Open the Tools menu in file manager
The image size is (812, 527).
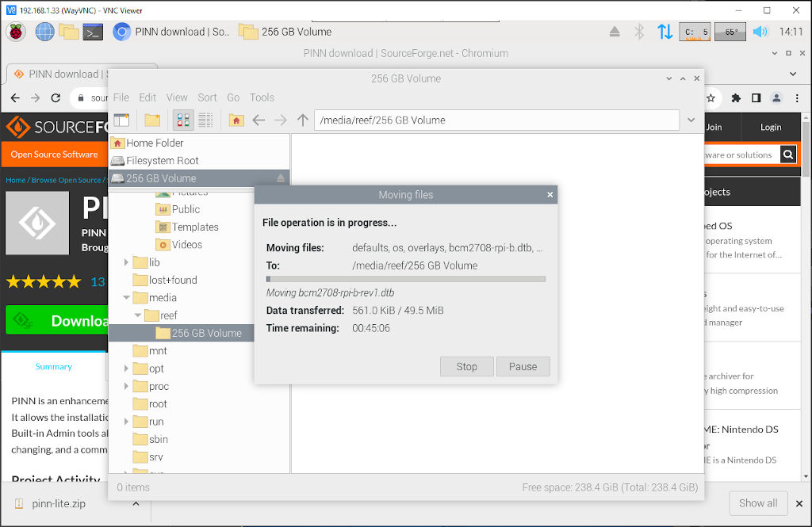tap(262, 97)
